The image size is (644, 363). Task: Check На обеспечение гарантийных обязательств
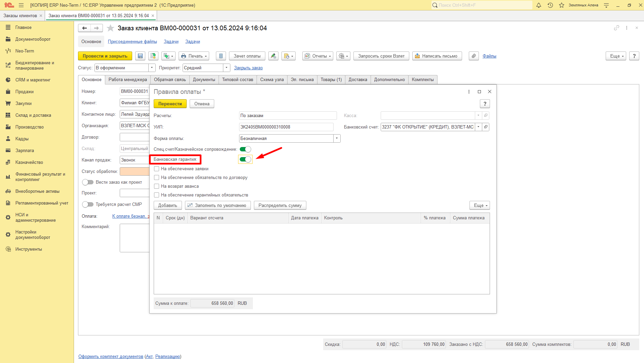pos(156,195)
